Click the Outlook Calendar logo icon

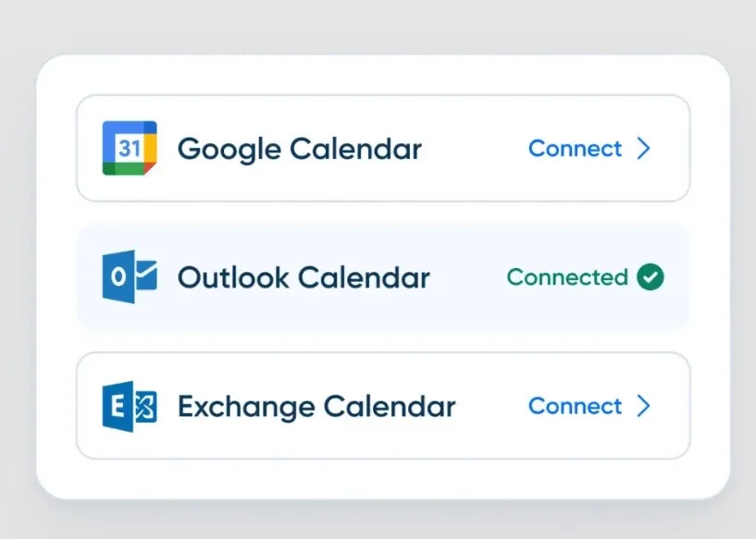click(130, 276)
